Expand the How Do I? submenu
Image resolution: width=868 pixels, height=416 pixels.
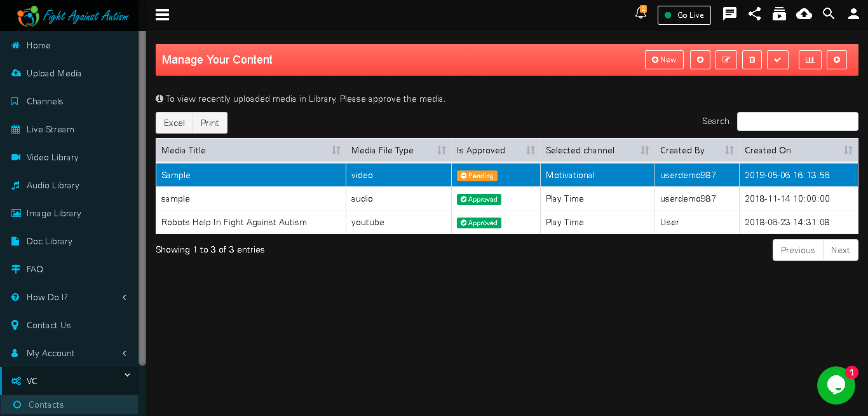(69, 297)
